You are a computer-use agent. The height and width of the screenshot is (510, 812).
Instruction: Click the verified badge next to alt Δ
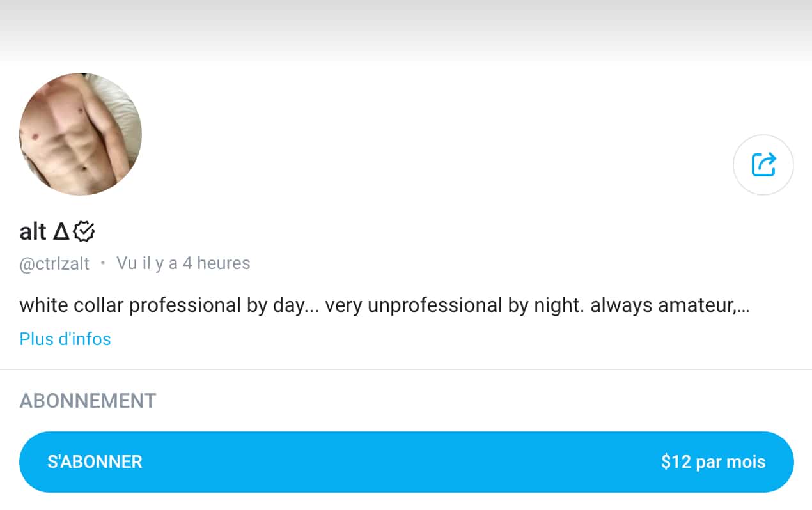[x=82, y=232]
